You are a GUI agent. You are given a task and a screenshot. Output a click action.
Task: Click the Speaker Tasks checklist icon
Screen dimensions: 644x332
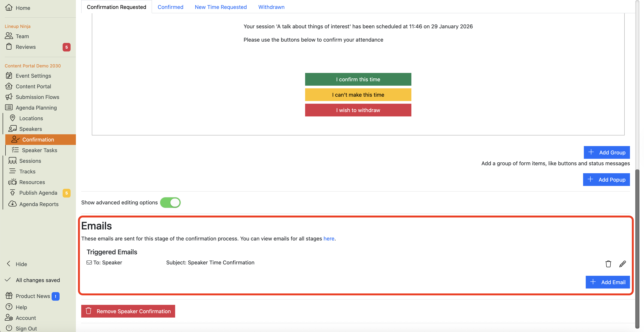(x=15, y=150)
